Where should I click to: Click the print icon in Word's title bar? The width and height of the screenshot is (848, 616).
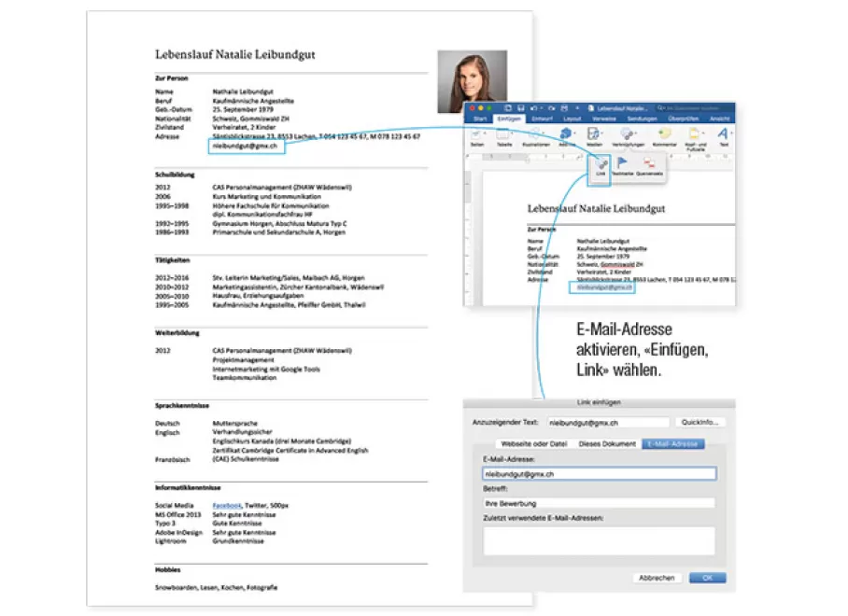click(x=564, y=108)
